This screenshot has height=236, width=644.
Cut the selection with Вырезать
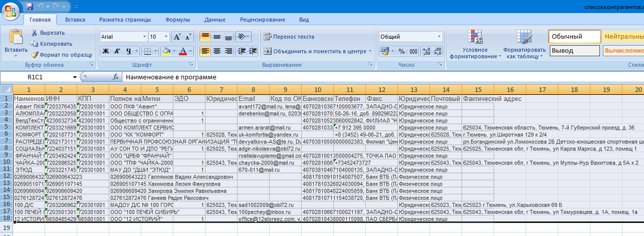pyautogui.click(x=48, y=33)
